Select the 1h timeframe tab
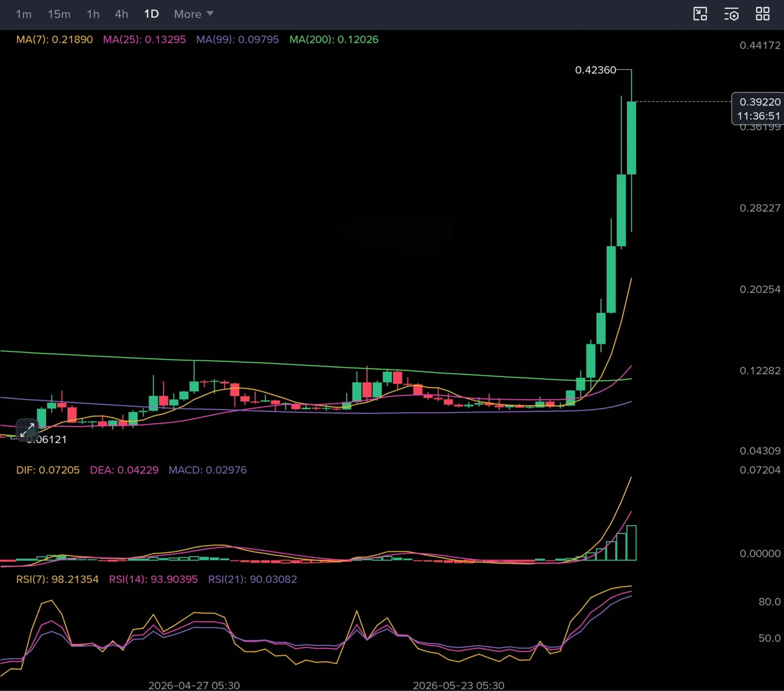 click(93, 14)
